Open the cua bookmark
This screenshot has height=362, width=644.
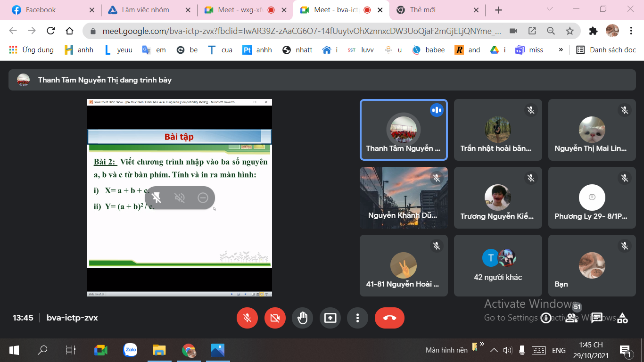tap(220, 49)
